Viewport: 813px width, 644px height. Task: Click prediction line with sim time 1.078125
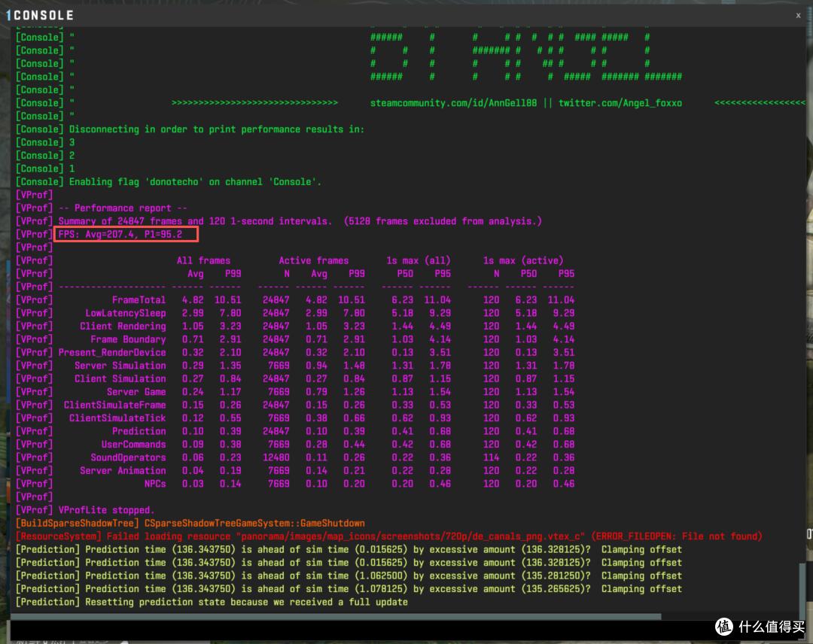pyautogui.click(x=349, y=589)
